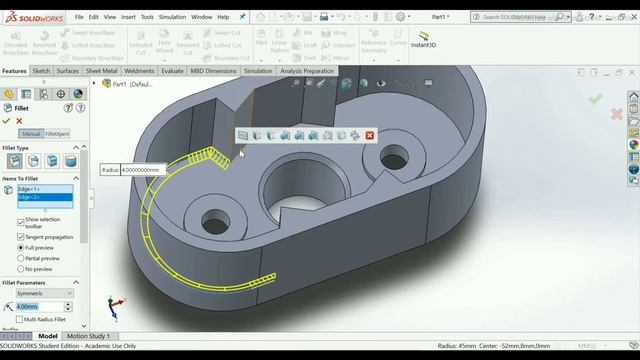The height and width of the screenshot is (360, 640).
Task: Click the Hide/Show Items eye icon in viewport
Action: coord(381,83)
